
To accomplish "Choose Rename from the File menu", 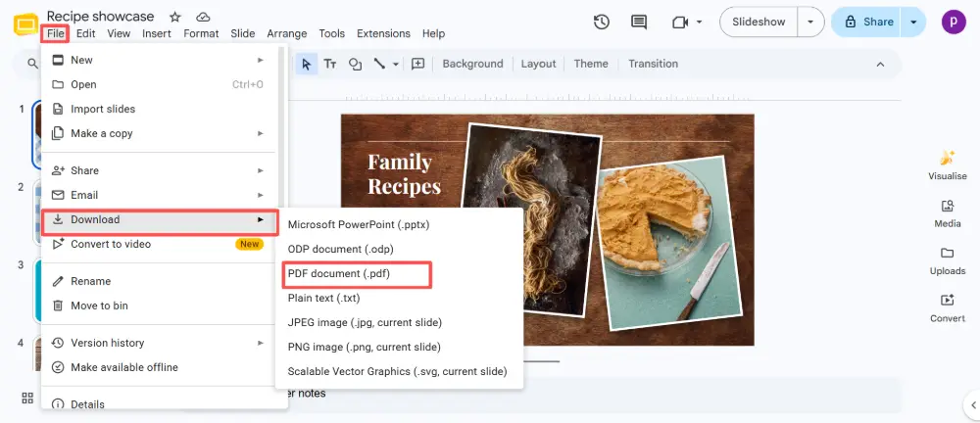I will (160, 281).
